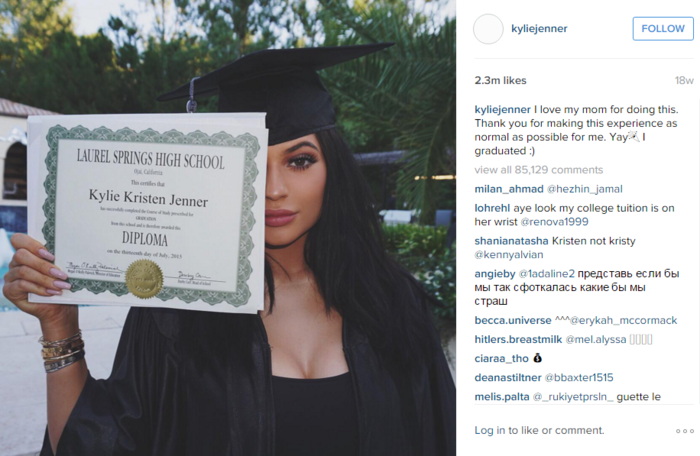700x456 pixels.
Task: Open the @hezhin_jamal mention
Action: point(584,189)
